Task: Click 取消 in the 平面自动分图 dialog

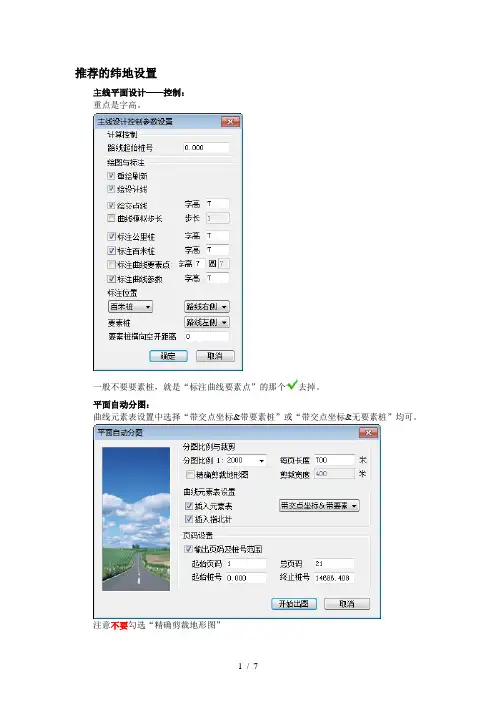Action: pos(347,604)
